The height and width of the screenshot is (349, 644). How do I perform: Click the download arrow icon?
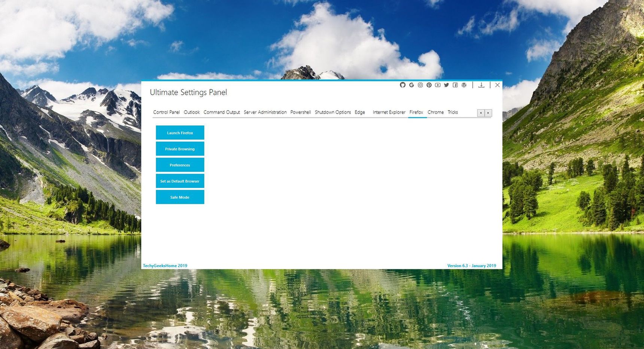click(x=482, y=85)
